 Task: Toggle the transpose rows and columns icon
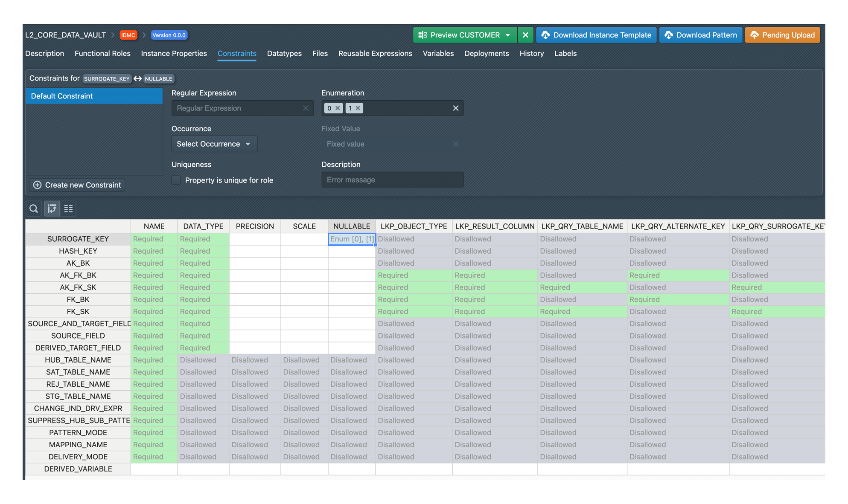click(x=52, y=209)
